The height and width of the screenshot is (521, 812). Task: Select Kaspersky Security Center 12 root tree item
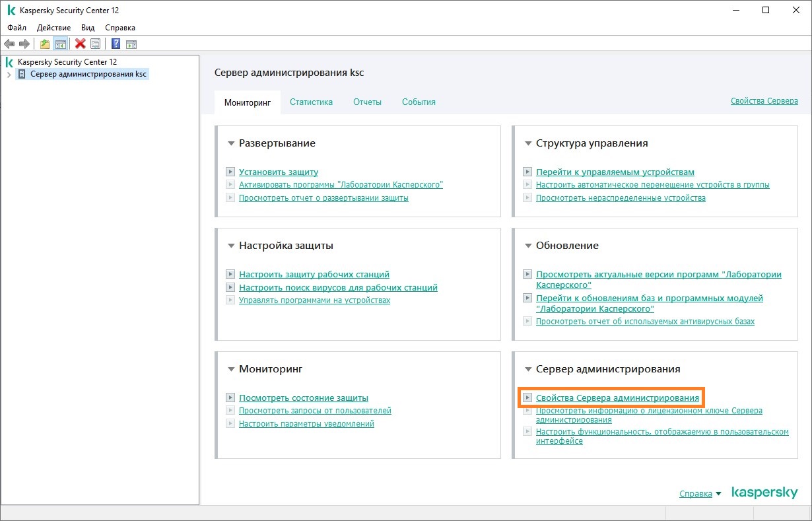coord(67,62)
